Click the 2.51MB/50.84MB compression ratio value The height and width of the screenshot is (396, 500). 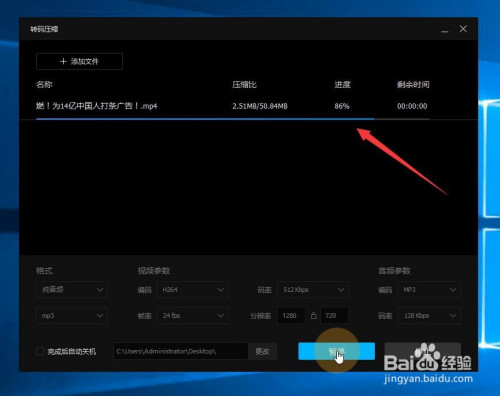click(x=260, y=106)
